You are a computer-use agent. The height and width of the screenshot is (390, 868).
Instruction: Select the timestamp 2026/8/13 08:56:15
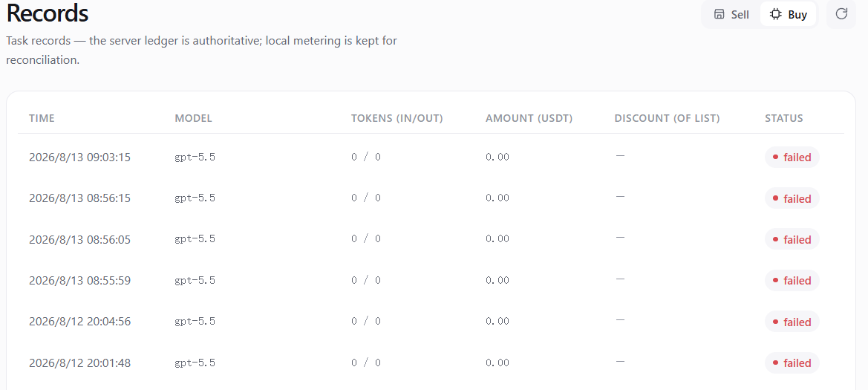click(x=79, y=198)
